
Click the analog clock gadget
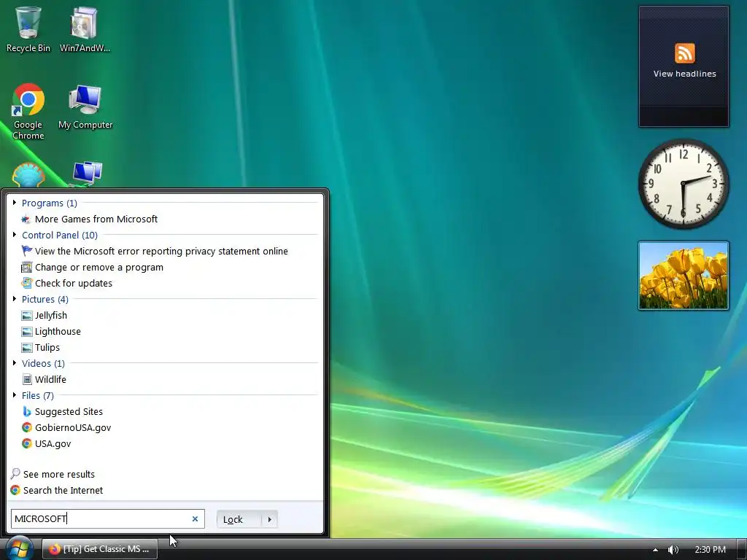(x=683, y=184)
